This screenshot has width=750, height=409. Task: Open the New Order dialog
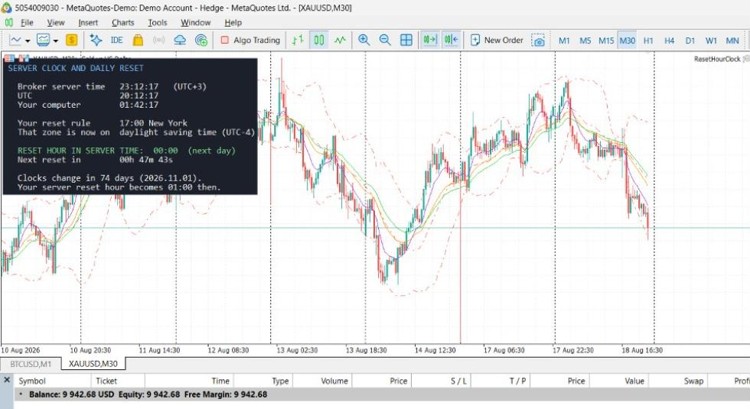pyautogui.click(x=497, y=40)
